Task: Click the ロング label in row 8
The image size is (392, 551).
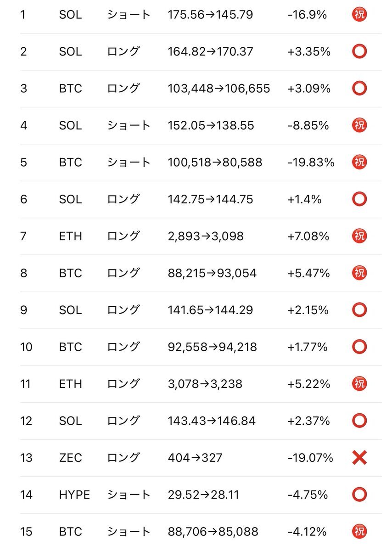Action: 123,273
